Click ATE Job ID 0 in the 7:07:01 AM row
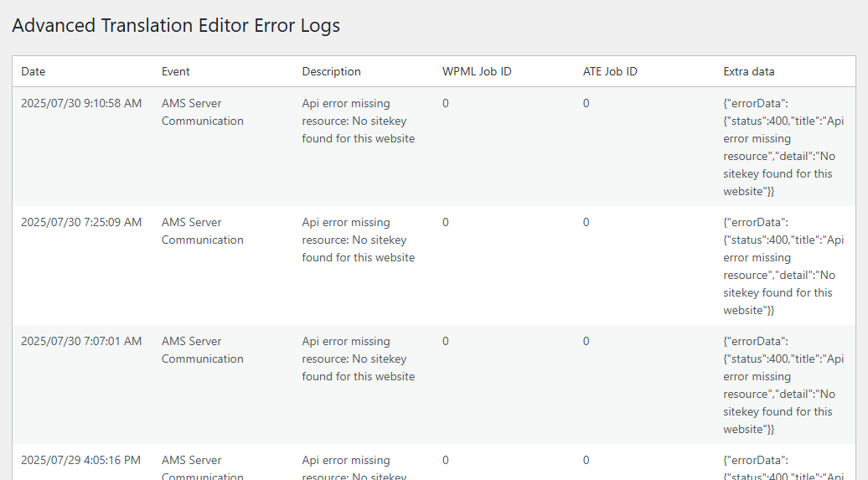Screen dimensions: 868x480 [586, 342]
